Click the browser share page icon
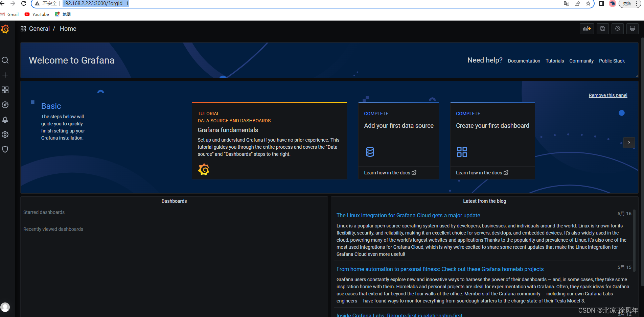 pos(577,3)
